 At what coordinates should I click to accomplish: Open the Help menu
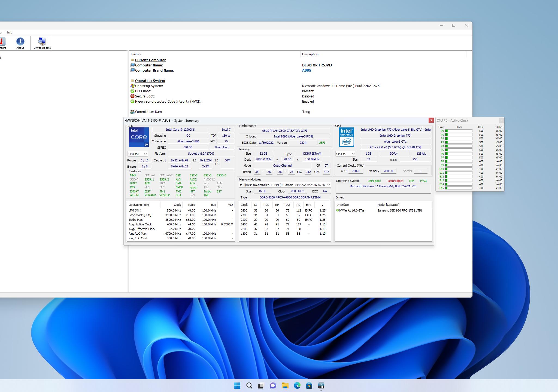click(x=9, y=32)
